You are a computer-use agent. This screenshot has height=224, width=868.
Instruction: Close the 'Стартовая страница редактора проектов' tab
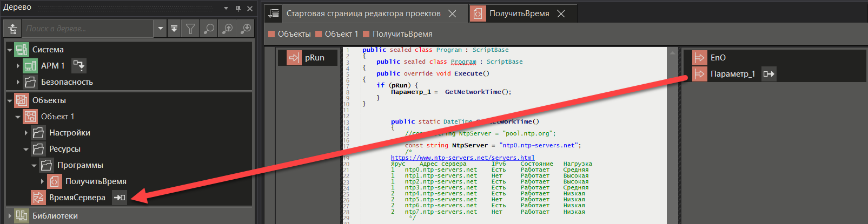[453, 13]
